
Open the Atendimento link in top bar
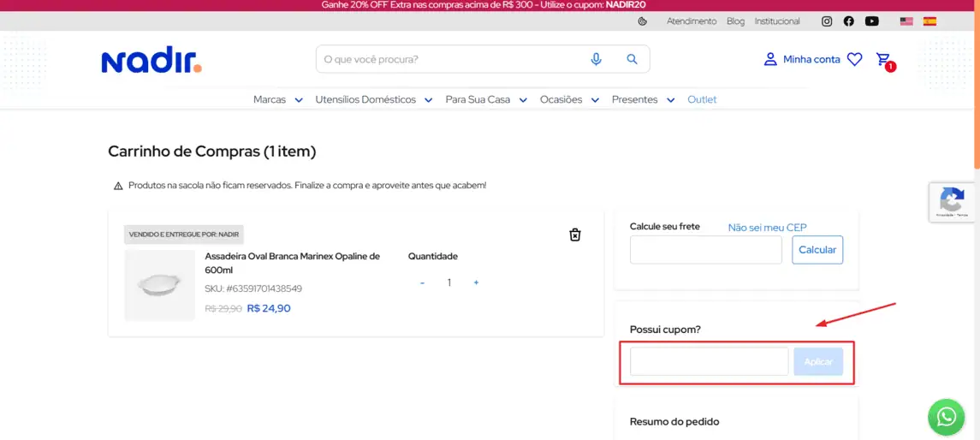pyautogui.click(x=692, y=21)
